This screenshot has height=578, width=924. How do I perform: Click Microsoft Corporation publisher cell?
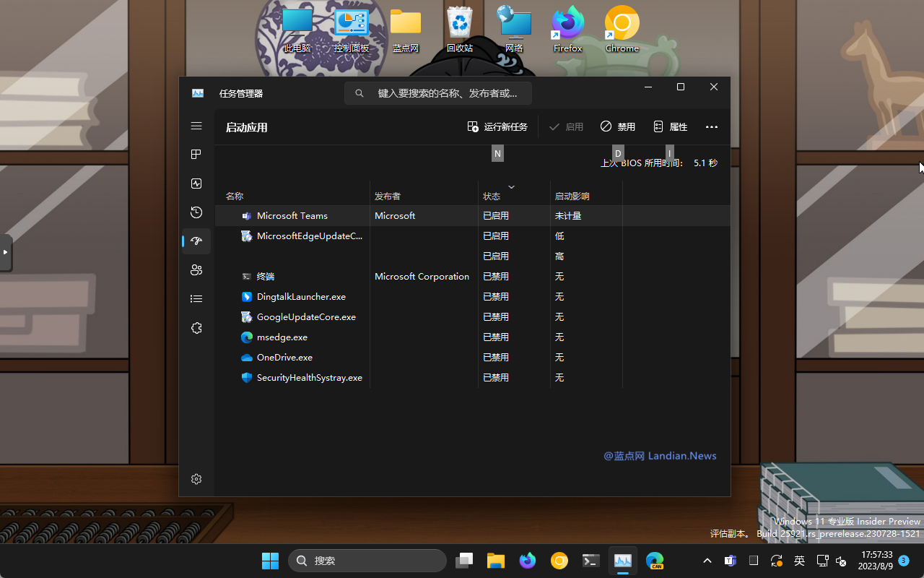422,277
